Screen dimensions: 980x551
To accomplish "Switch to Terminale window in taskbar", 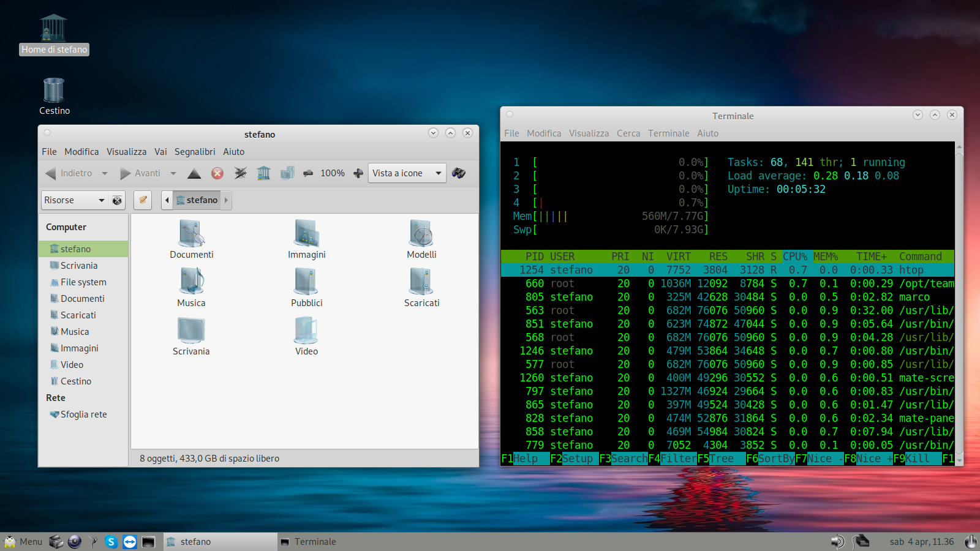I will pyautogui.click(x=334, y=542).
